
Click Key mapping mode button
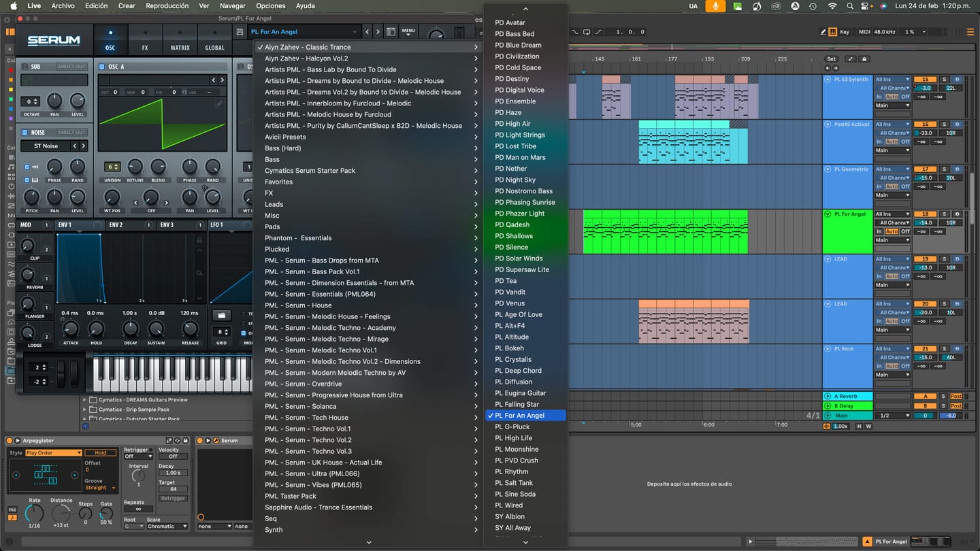coord(845,32)
